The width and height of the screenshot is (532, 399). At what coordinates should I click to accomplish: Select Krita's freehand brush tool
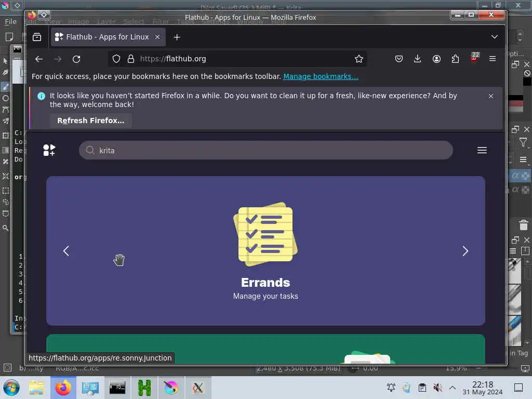(5, 87)
